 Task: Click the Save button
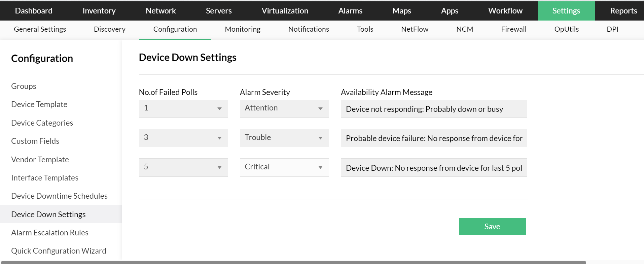[492, 226]
